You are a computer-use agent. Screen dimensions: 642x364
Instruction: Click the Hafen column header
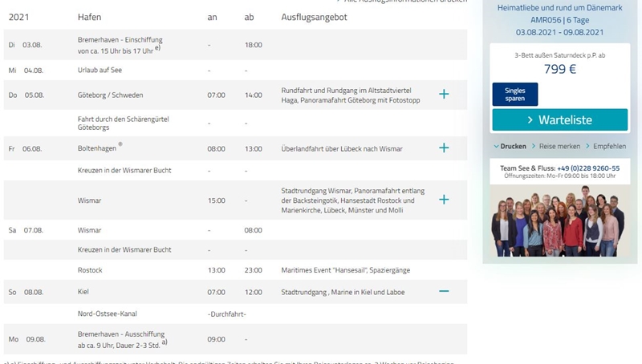[89, 17]
